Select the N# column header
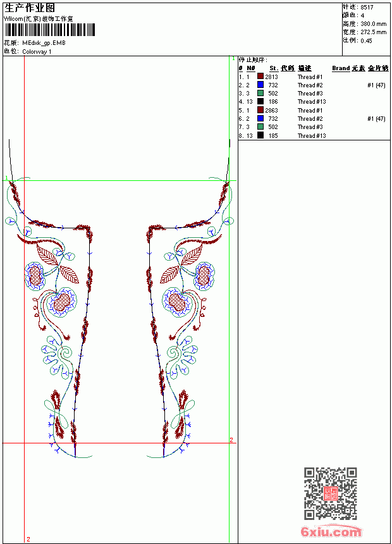Screen dimensions: 392x544 251,68
